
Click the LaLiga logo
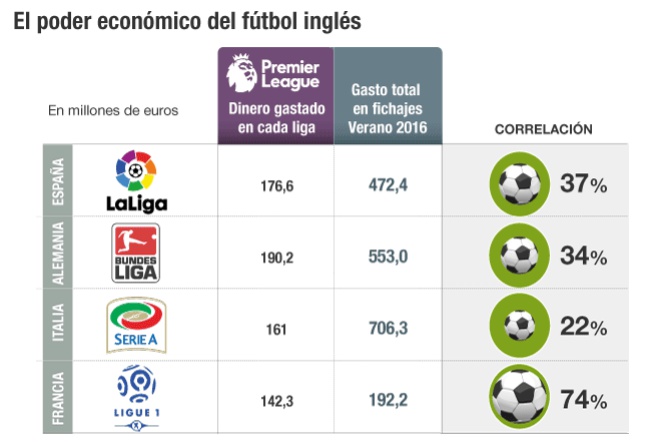point(136,181)
